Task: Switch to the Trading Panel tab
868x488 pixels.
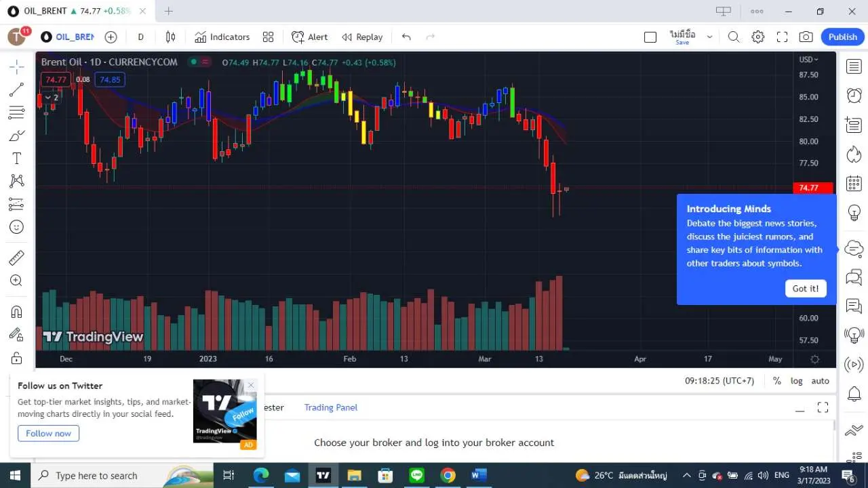Action: click(330, 407)
